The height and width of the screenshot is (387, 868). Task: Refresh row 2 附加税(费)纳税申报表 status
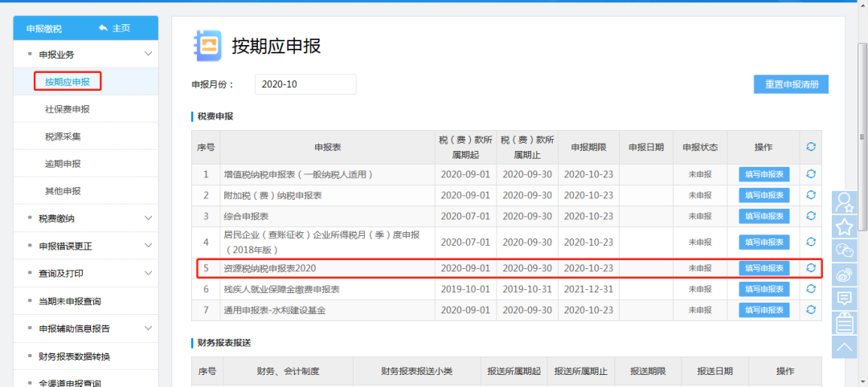coord(811,195)
